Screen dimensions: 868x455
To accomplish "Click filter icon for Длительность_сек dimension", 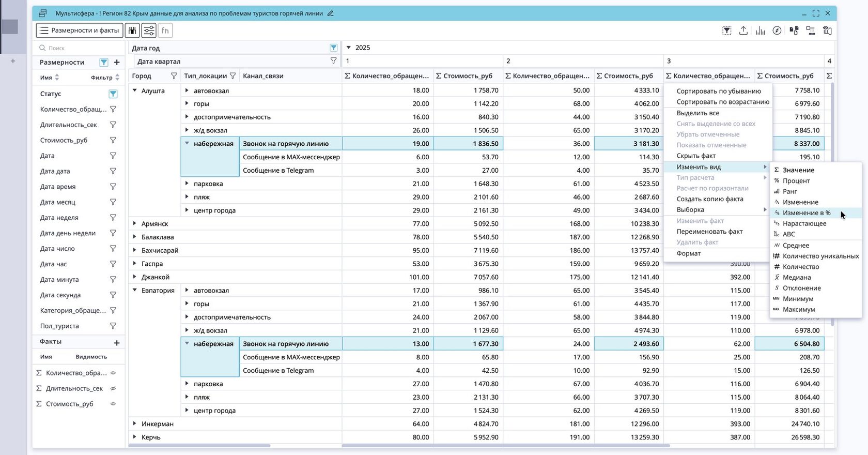I will coord(113,125).
